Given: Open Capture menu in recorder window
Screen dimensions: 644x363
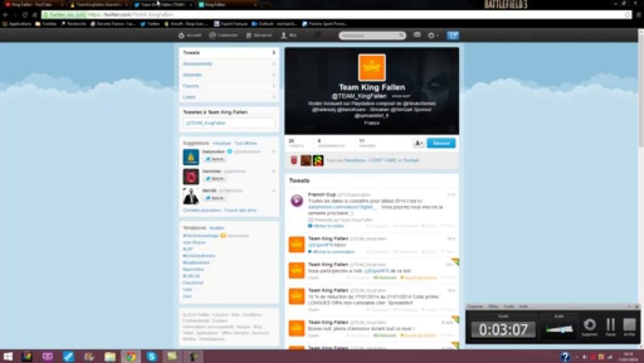Looking at the screenshot, I should (x=475, y=307).
